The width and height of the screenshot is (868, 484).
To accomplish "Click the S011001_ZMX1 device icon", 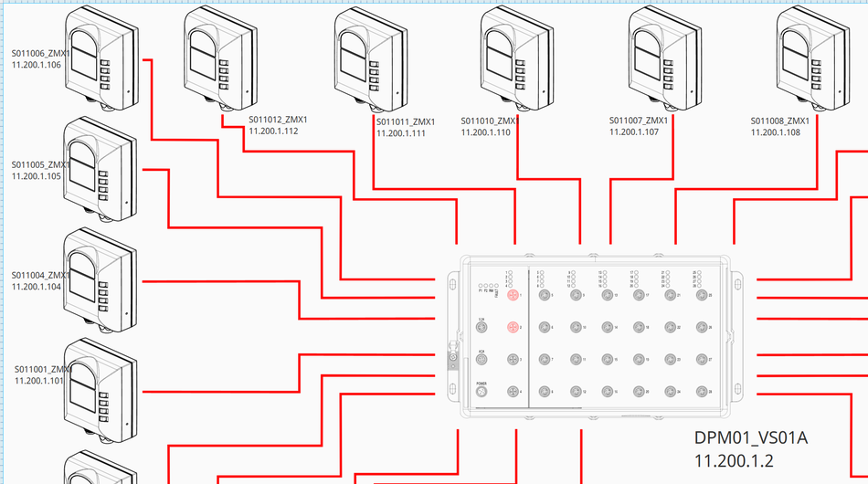I will click(x=101, y=390).
